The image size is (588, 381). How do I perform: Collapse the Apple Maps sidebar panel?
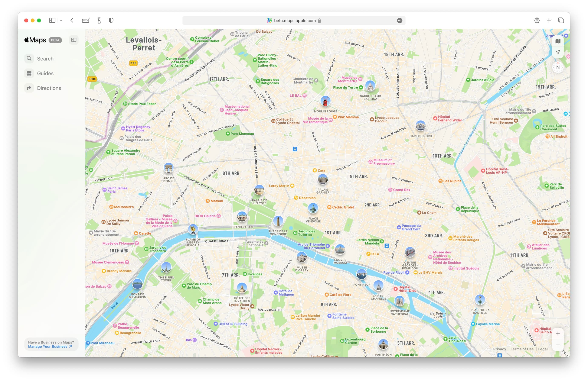74,40
